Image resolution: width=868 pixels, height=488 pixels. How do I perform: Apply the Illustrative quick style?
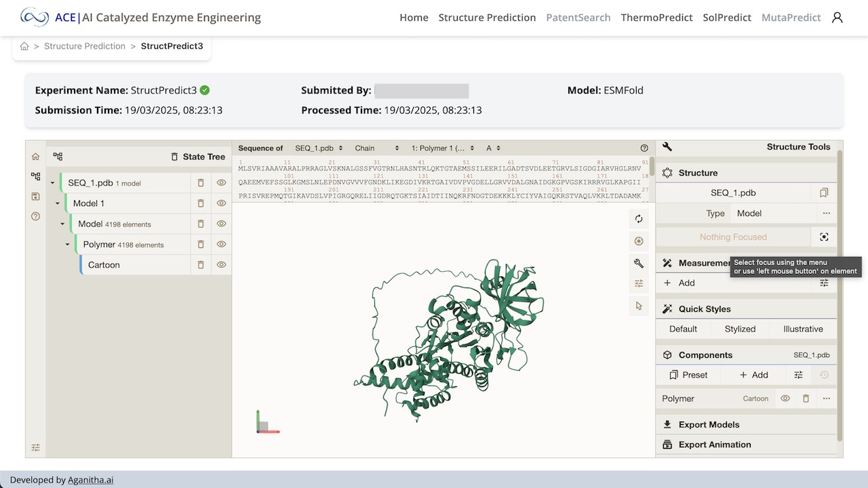[803, 329]
